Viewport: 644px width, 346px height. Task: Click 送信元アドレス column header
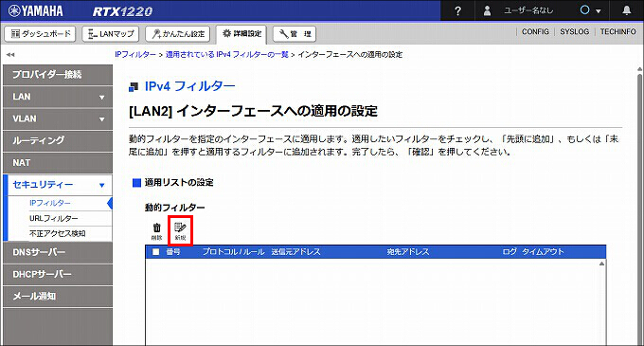pos(295,252)
